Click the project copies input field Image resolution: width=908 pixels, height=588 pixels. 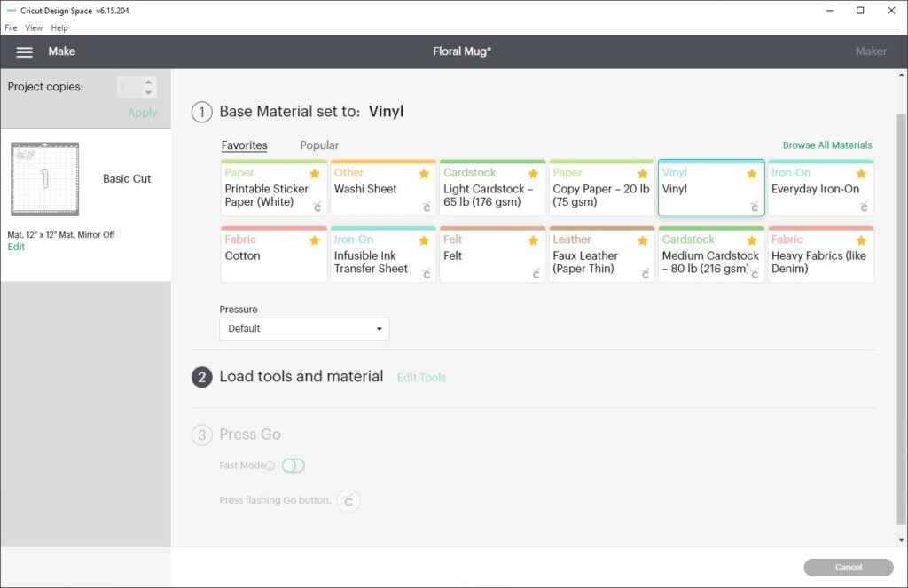pos(129,88)
